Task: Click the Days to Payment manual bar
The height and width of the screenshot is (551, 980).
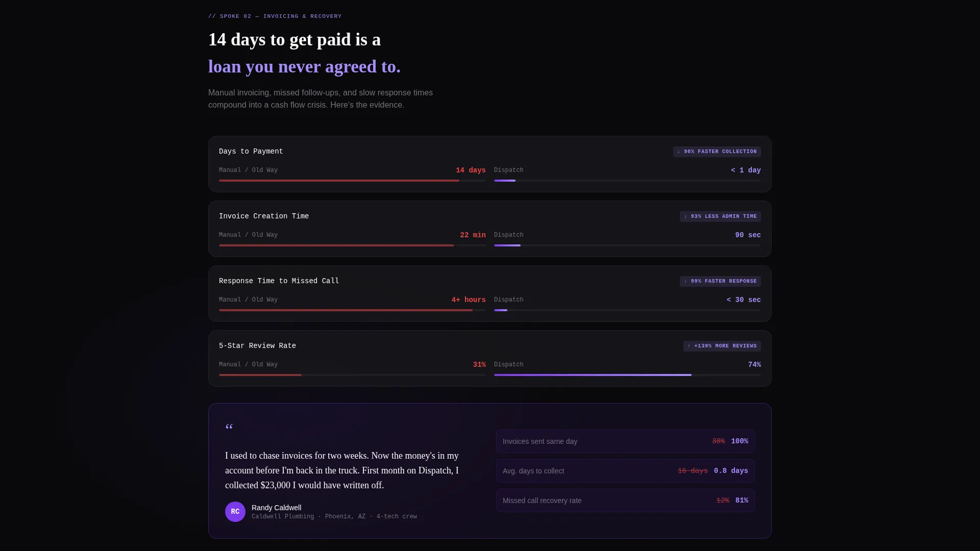Action: (352, 181)
